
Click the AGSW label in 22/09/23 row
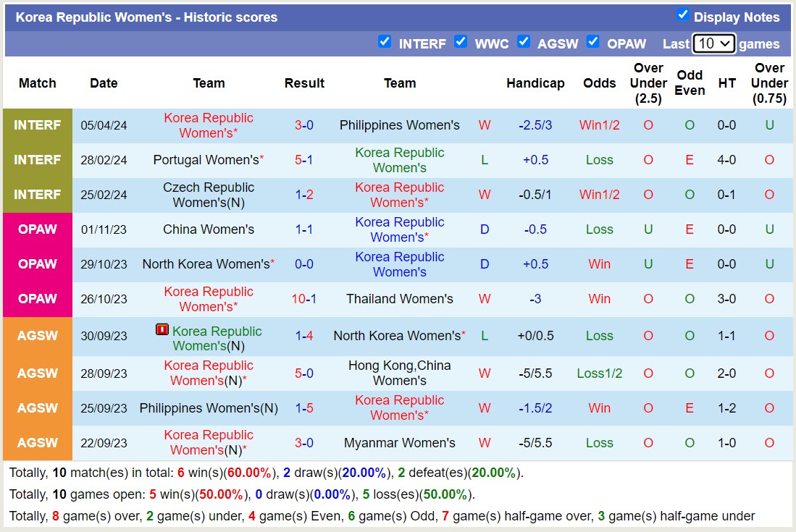pos(38,443)
